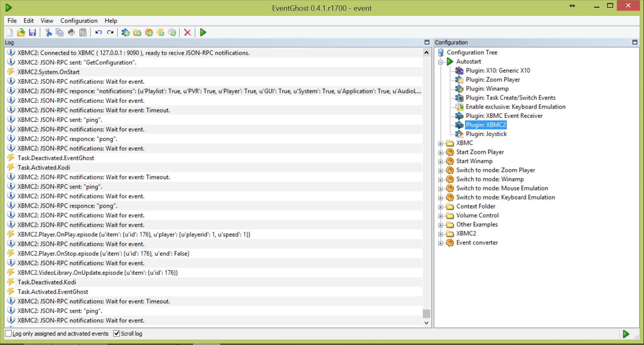
Task: Click the Save toolbar icon
Action: pos(33,33)
